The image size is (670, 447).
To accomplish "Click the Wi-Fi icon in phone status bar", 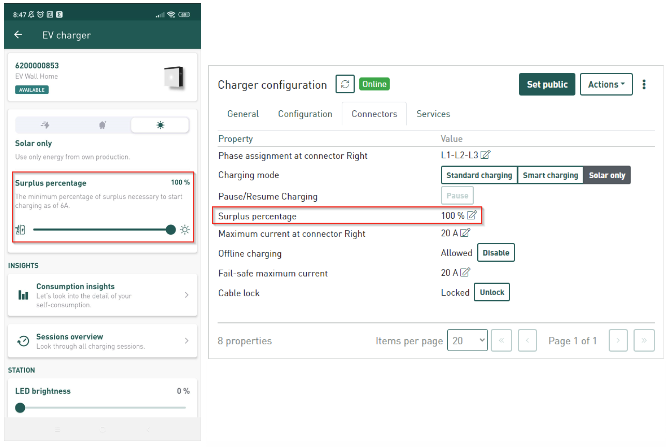I will tap(171, 15).
